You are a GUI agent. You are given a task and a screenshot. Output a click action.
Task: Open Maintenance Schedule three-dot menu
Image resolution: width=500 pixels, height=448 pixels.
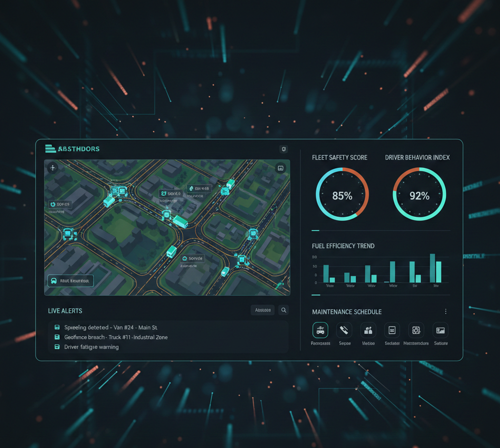pos(445,312)
